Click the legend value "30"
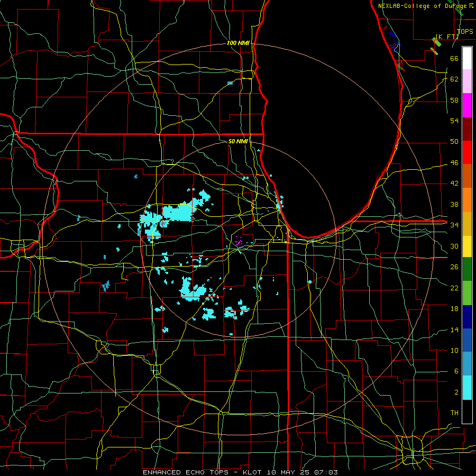The width and height of the screenshot is (476, 476). tap(454, 246)
